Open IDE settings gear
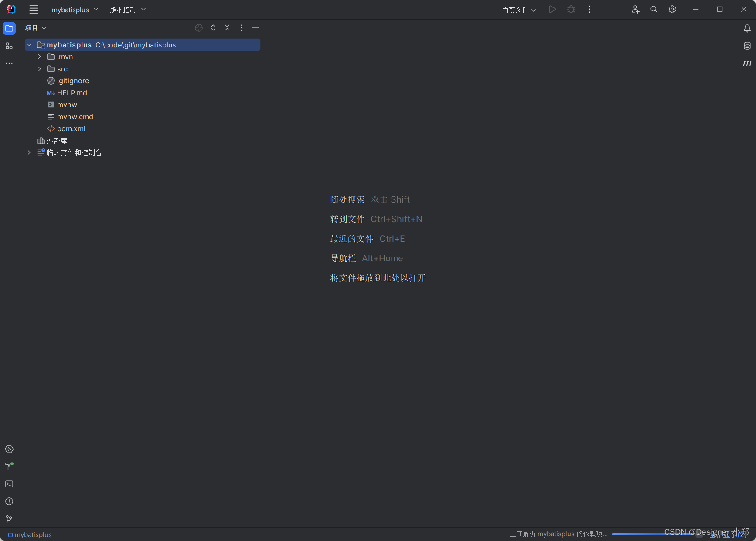 pyautogui.click(x=672, y=9)
